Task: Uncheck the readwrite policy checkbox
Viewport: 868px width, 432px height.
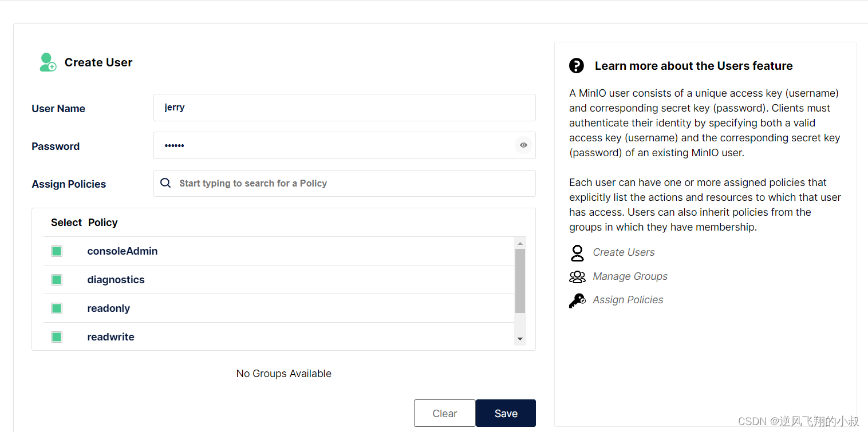Action: [x=57, y=337]
